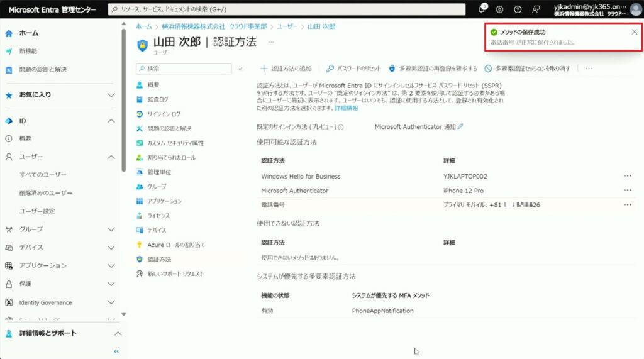Select the YJKLAPTOP002 detail cell
The width and height of the screenshot is (644, 359).
[465, 176]
